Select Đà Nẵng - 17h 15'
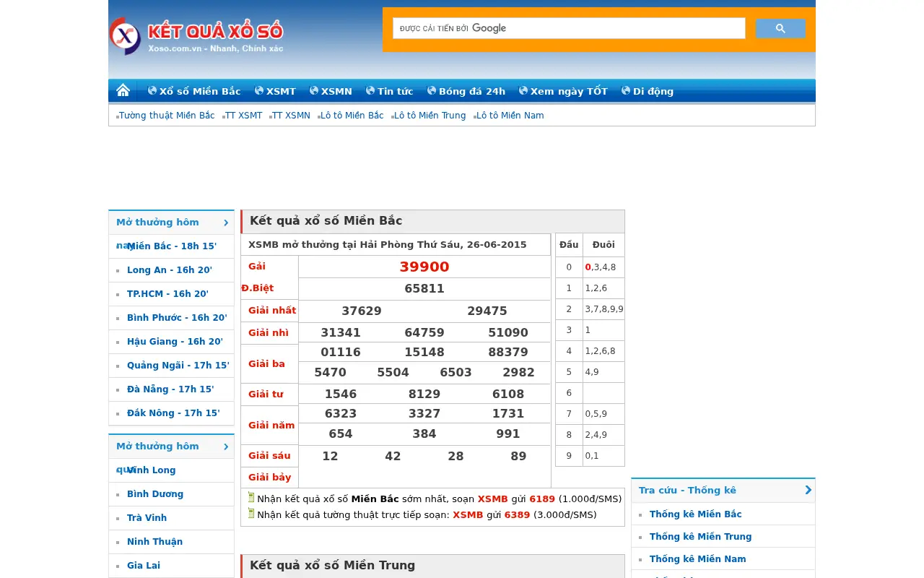 pyautogui.click(x=170, y=389)
